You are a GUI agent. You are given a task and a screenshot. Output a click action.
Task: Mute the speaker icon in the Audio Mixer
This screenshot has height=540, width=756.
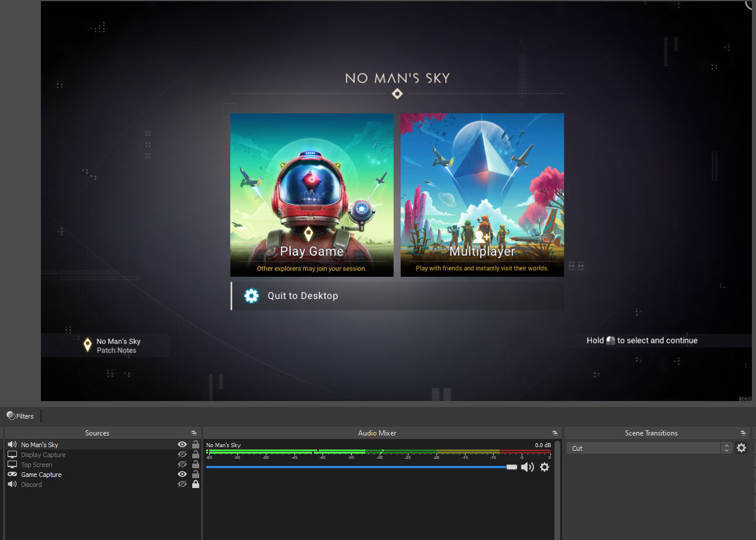(528, 467)
